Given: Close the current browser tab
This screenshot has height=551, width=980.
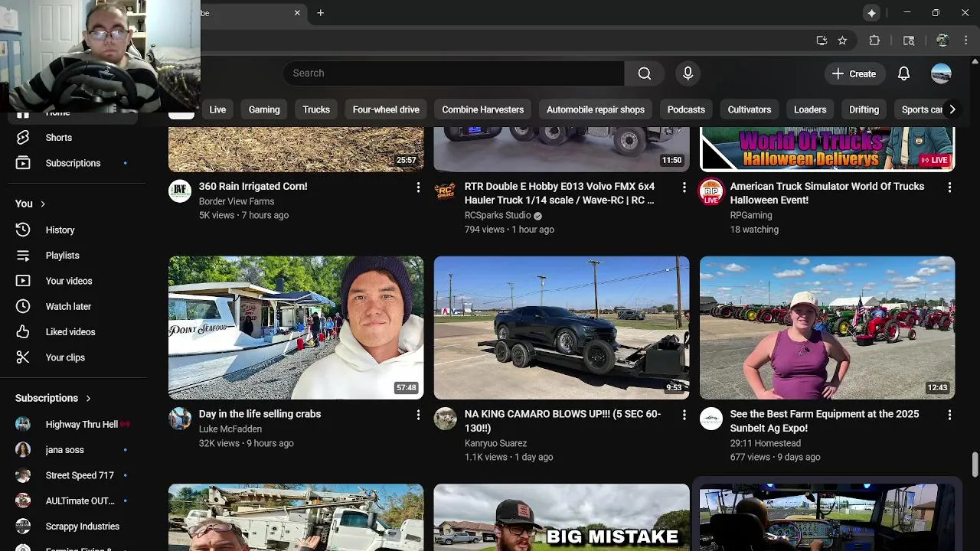Looking at the screenshot, I should pos(297,13).
